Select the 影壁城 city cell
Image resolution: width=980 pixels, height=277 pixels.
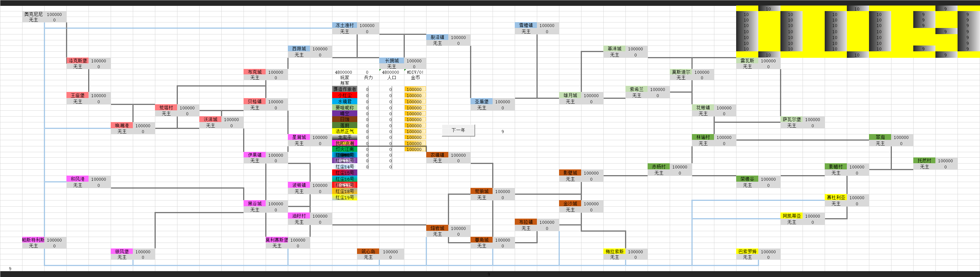click(x=570, y=173)
